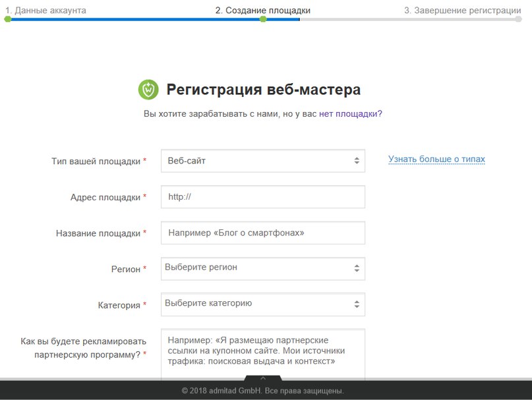Expand the 'Выберите регион' dropdown
This screenshot has height=400, width=532.
[x=262, y=268]
